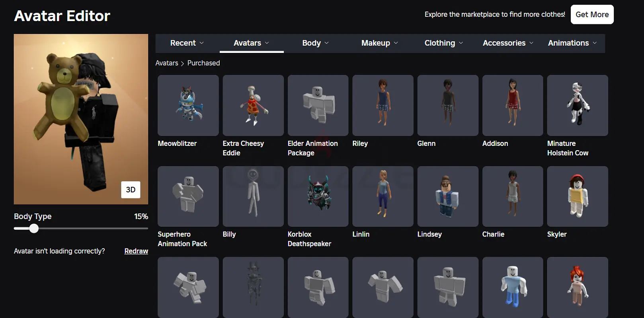Open the Clothing dropdown
Image resolution: width=644 pixels, height=318 pixels.
coord(443,43)
